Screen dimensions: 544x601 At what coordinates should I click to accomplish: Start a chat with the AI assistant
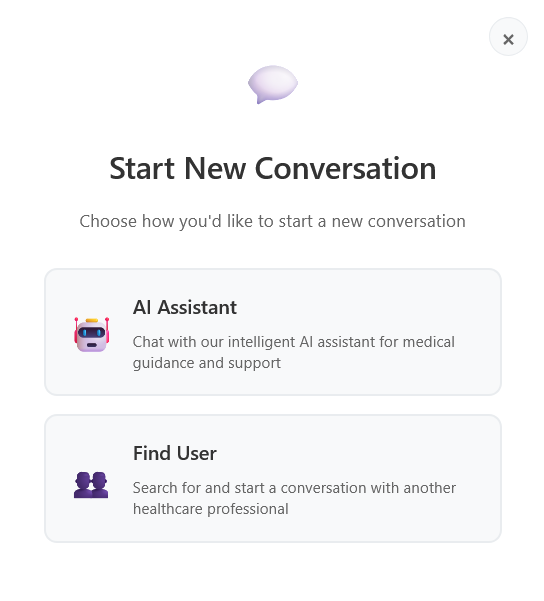[273, 332]
